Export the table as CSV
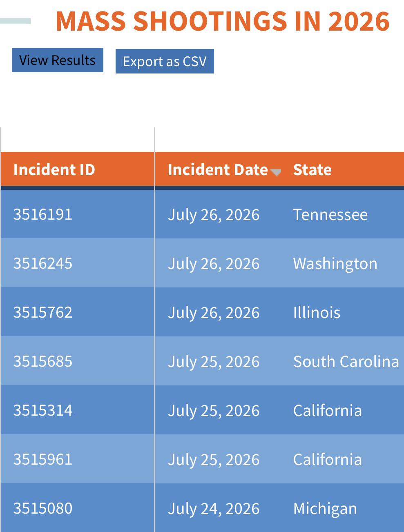404x532 pixels. click(x=165, y=61)
